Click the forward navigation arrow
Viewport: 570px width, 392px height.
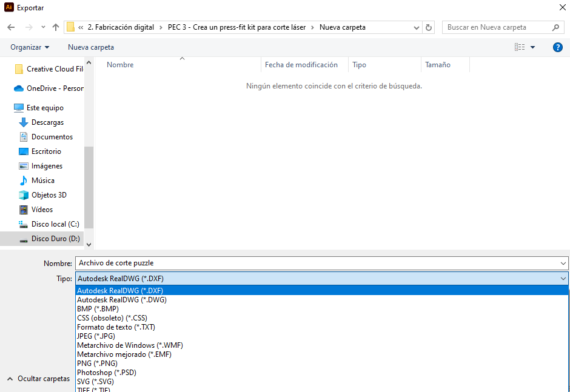(x=29, y=27)
